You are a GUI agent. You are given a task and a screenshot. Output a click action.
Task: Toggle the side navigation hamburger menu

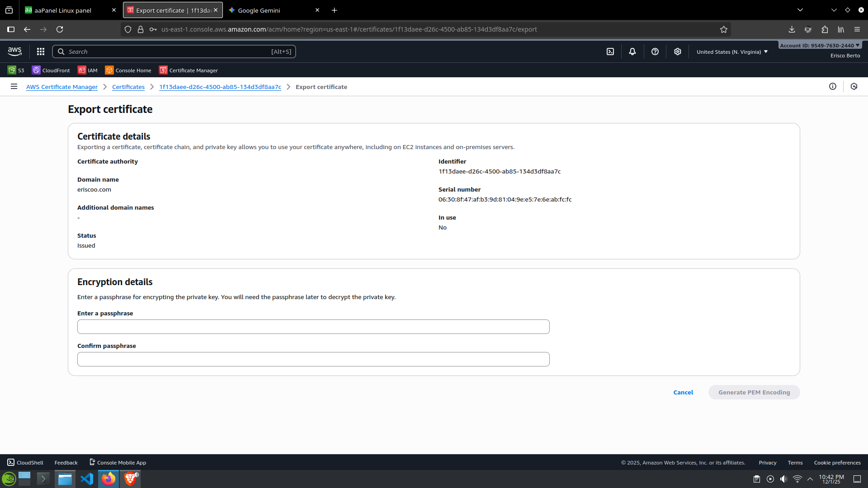point(14,86)
